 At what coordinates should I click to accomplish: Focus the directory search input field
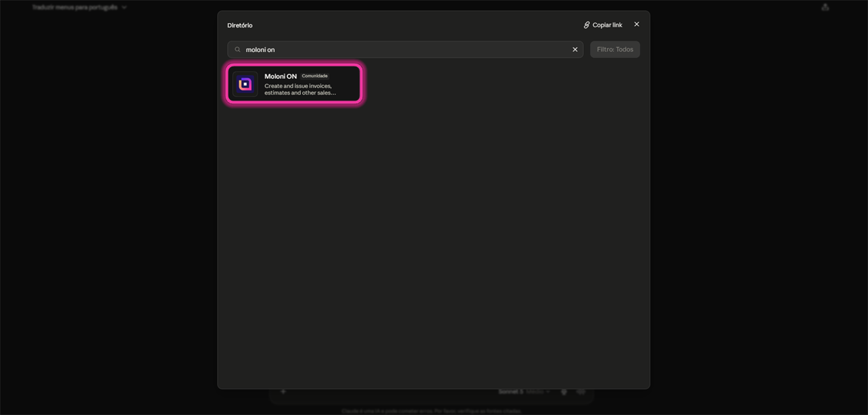click(405, 50)
